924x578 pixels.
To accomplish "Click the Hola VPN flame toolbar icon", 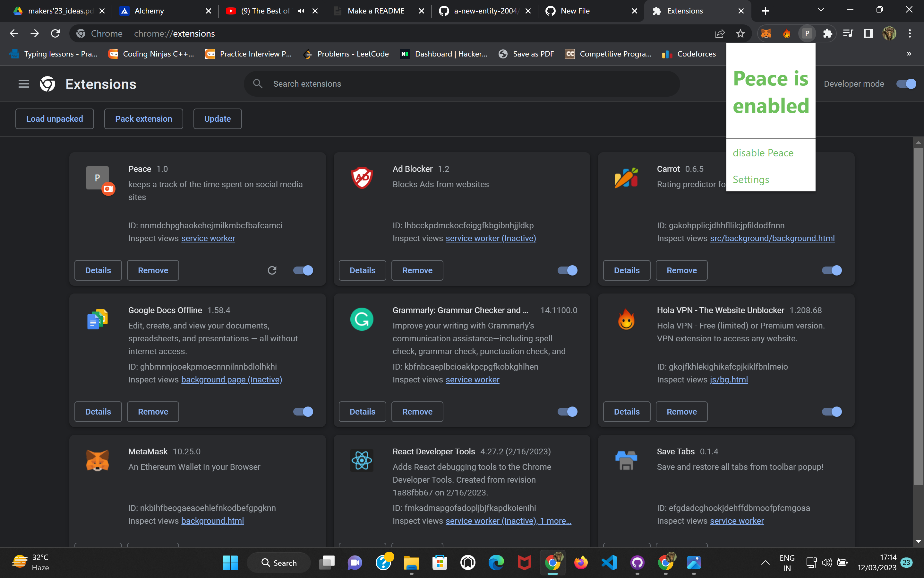I will point(787,34).
